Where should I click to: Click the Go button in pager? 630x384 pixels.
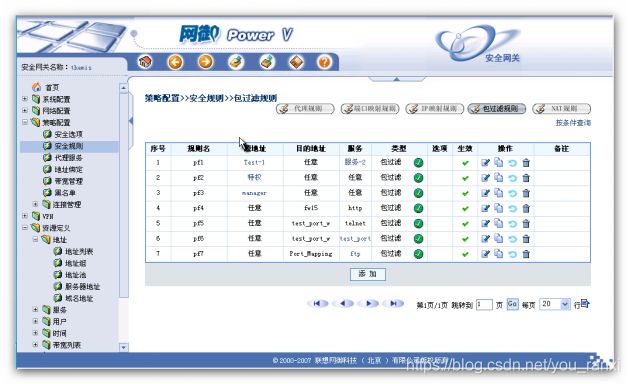pyautogui.click(x=512, y=304)
